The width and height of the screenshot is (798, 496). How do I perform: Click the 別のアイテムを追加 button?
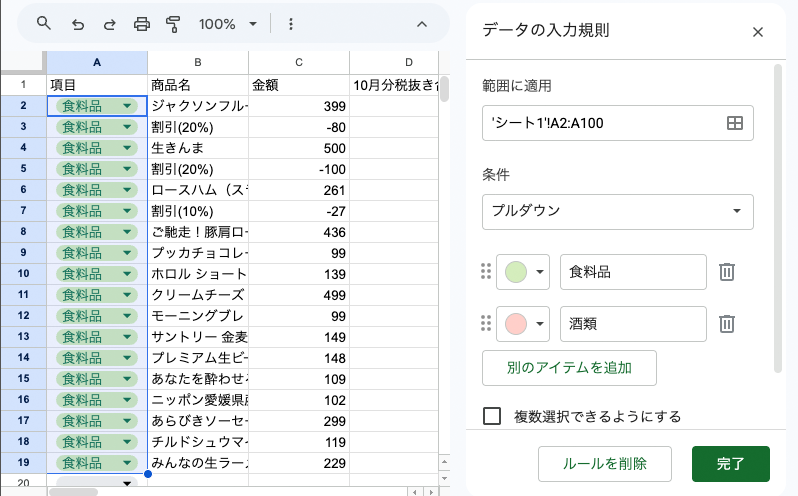[x=569, y=368]
